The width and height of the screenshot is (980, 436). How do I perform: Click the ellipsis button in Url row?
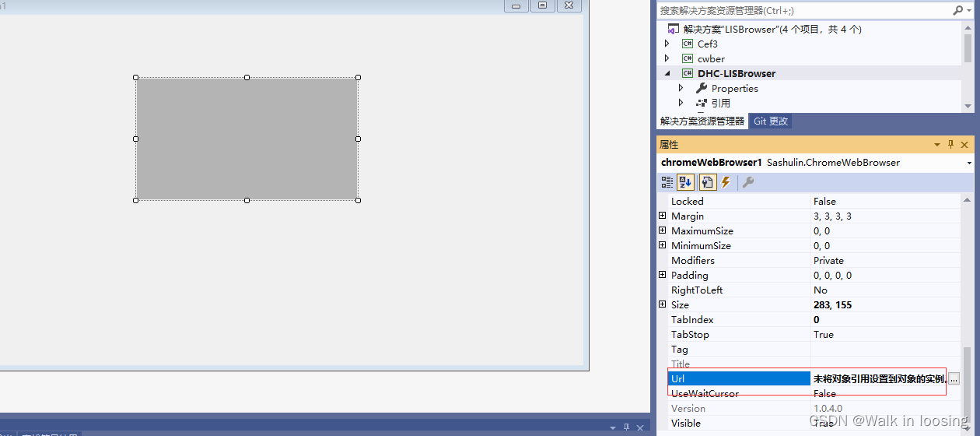tap(954, 378)
